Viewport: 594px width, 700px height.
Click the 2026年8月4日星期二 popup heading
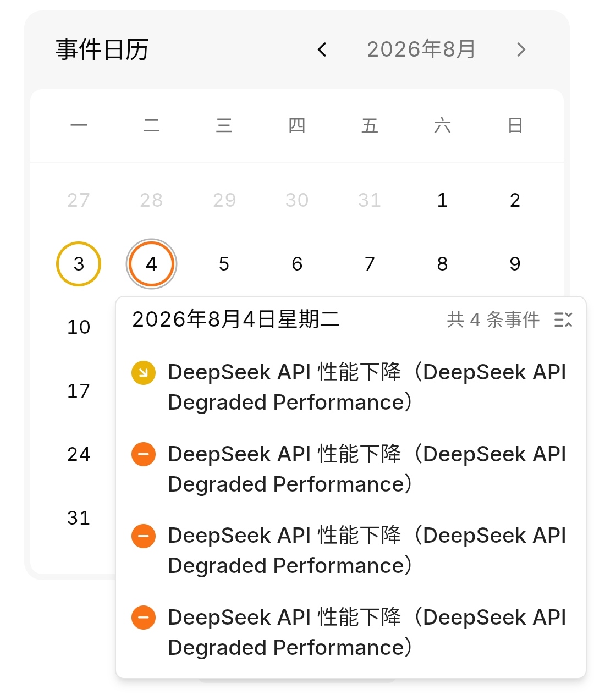pos(236,319)
